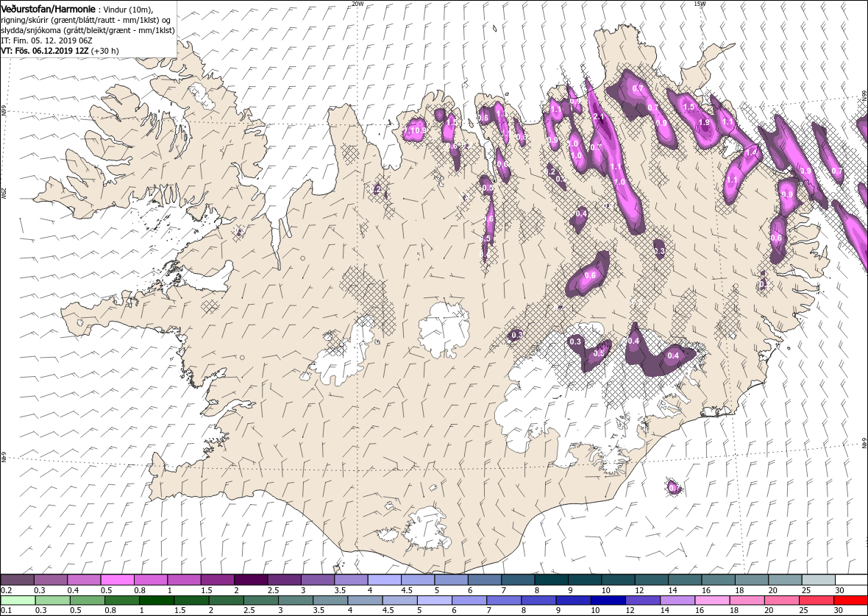Click the 1.5 snowfall value in the northeast
The image size is (868, 616).
[689, 107]
